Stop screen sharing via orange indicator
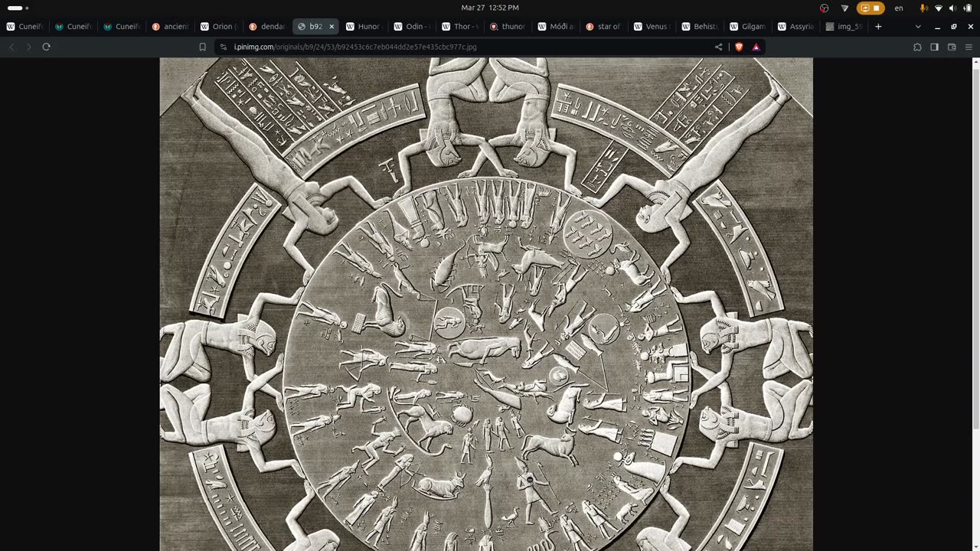 click(871, 8)
